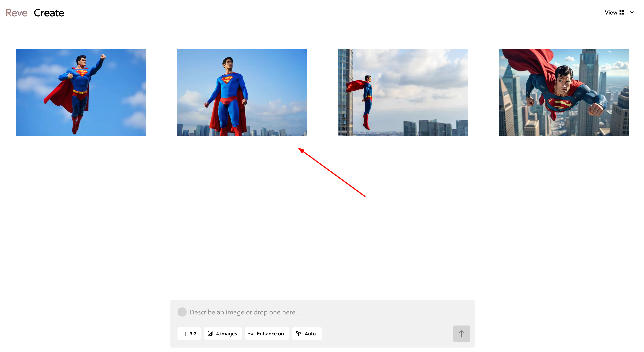Open the flying Superman toy image thumbnail
Viewport: 644px width, 352px height.
(81, 92)
